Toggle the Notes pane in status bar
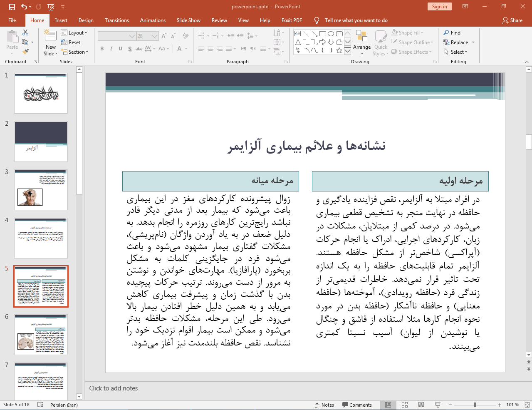This screenshot has width=532, height=410. pos(324,405)
